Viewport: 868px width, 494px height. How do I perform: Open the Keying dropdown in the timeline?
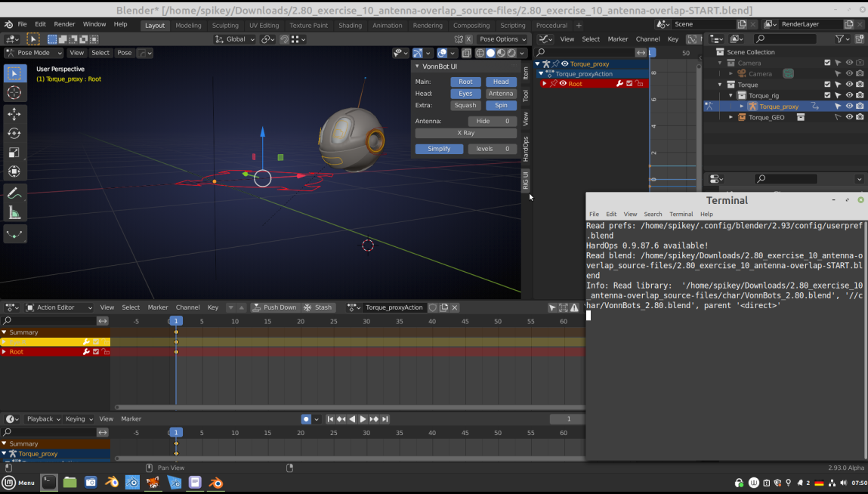point(79,419)
